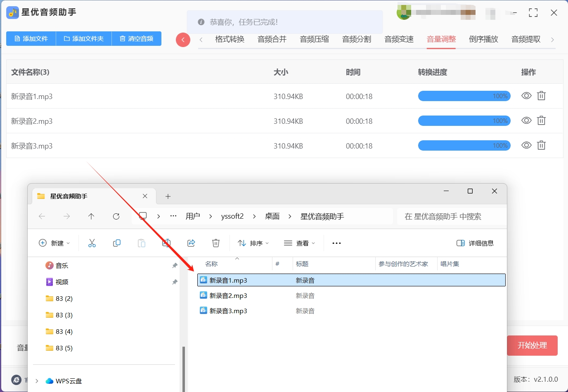This screenshot has height=392, width=568.
Task: Select 新录音3.mp3 in File Explorer
Action: (351, 311)
